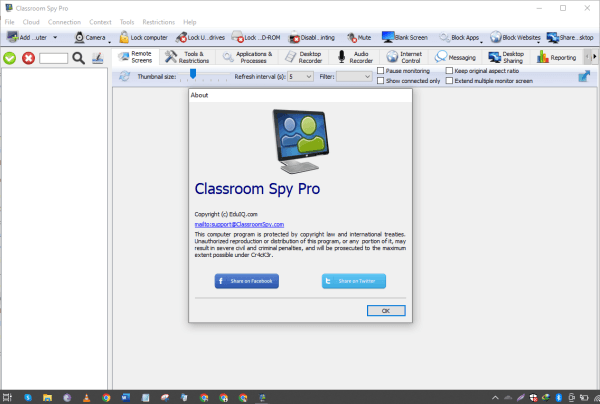Open the Context menu

click(100, 22)
